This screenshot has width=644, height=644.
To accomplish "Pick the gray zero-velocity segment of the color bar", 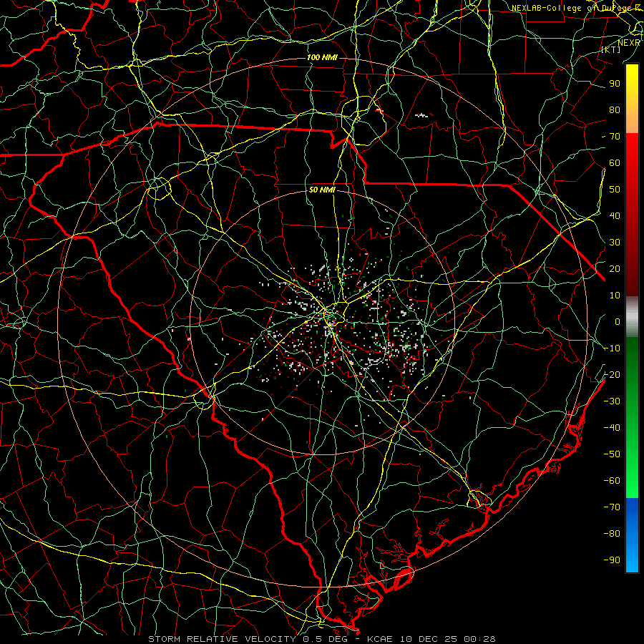I will tap(632, 317).
